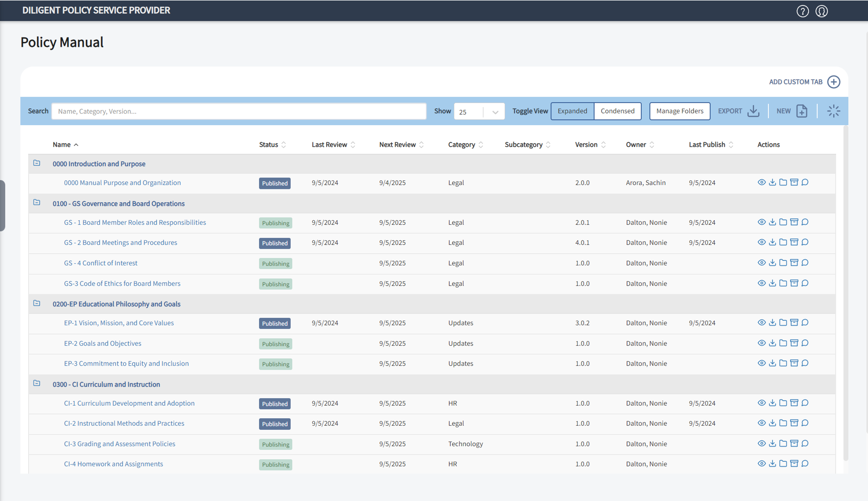Sort table by Next Review column
Viewport: 868px width, 501px height.
[401, 145]
